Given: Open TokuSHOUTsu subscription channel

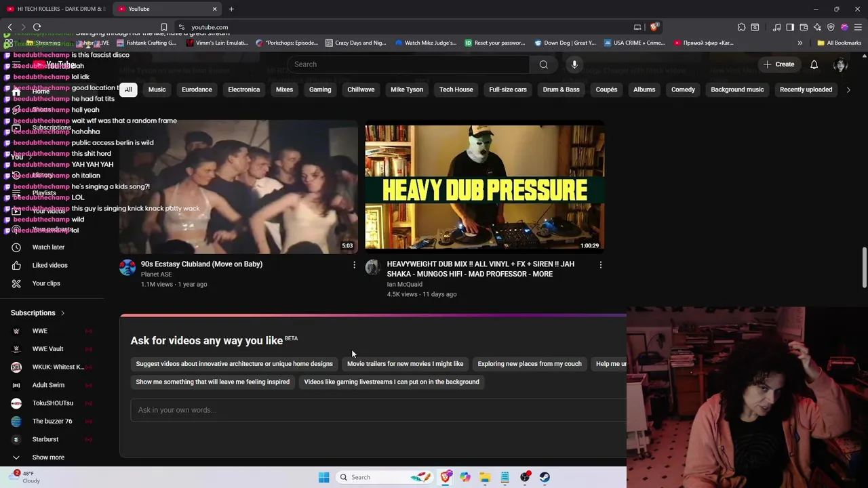Looking at the screenshot, I should [53, 403].
